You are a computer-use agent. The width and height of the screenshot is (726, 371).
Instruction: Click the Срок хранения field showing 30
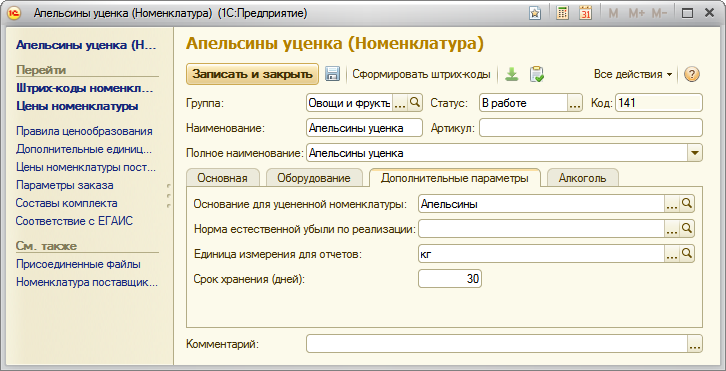450,279
